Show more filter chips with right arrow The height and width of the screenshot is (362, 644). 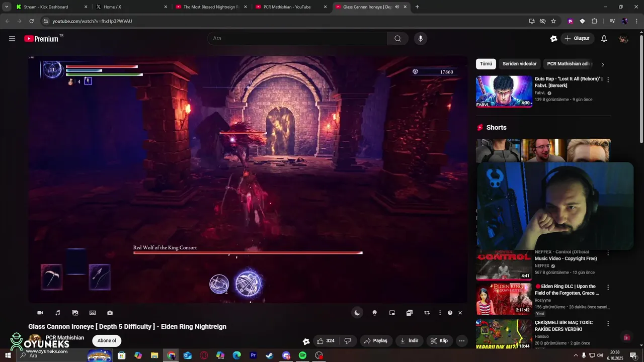coord(603,64)
